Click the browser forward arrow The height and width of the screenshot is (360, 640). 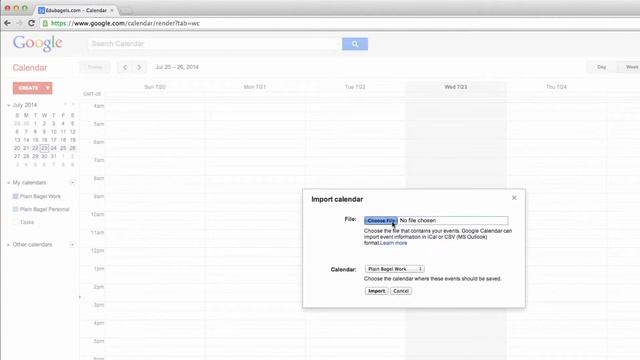click(x=19, y=23)
